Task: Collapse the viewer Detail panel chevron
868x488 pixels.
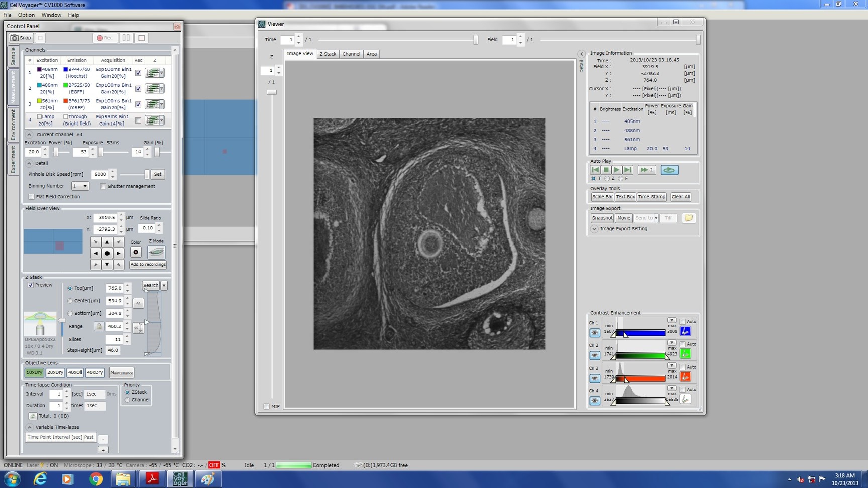Action: pos(581,54)
